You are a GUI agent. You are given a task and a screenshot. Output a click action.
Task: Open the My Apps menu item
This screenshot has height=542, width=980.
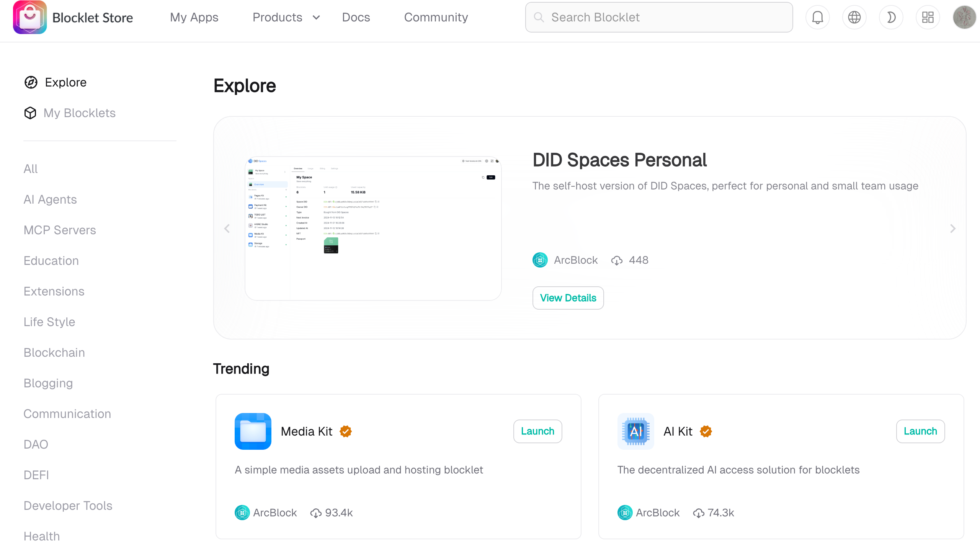tap(194, 17)
